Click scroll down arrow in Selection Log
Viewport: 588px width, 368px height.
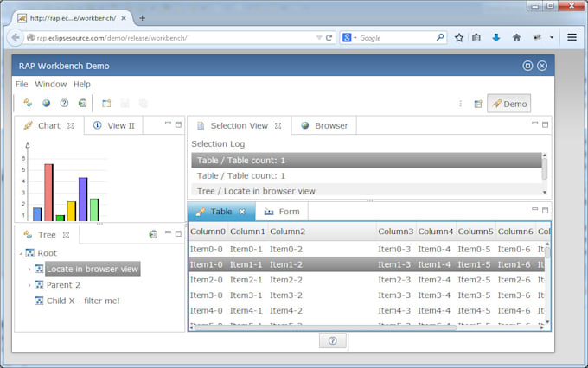[545, 193]
